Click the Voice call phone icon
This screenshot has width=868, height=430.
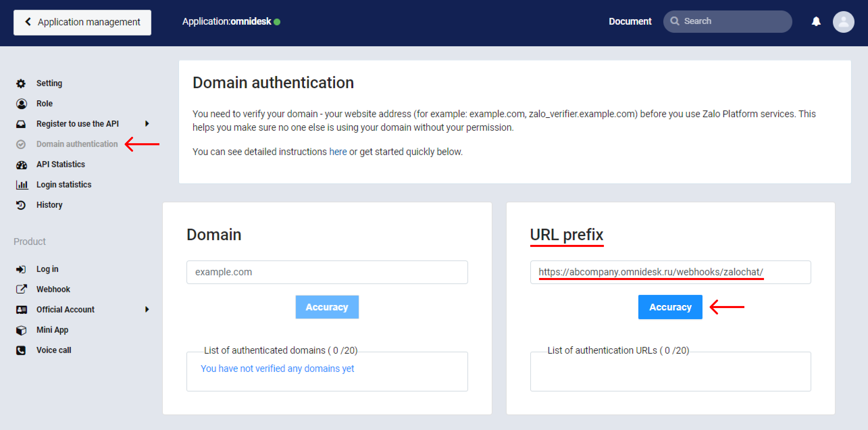21,350
